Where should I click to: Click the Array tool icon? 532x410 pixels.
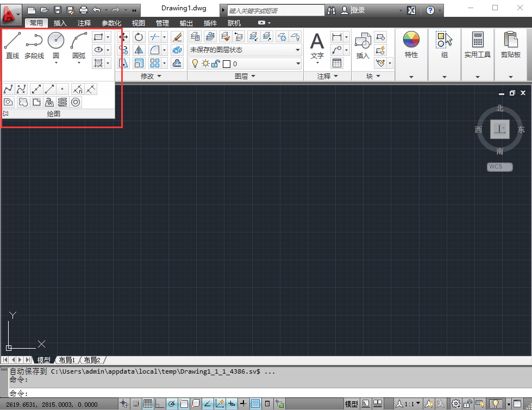pyautogui.click(x=155, y=63)
